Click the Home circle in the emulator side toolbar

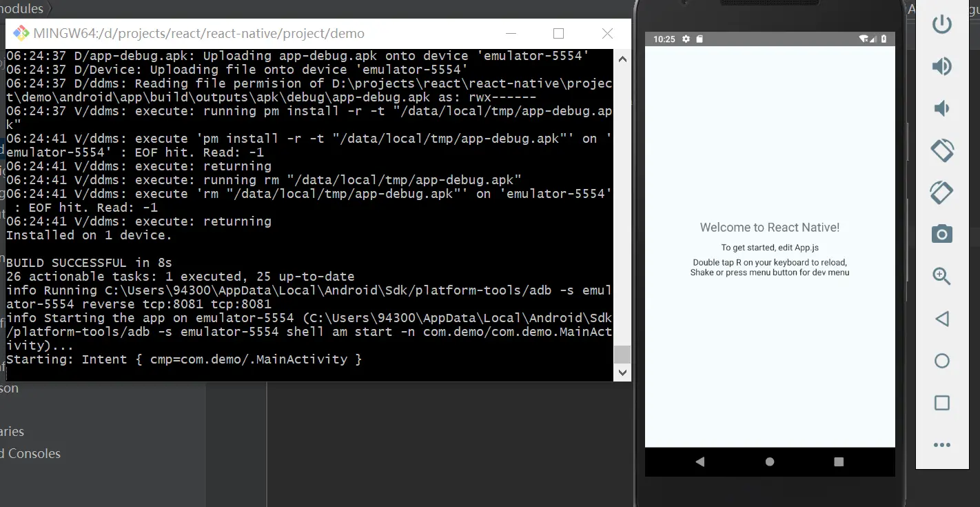(x=941, y=361)
